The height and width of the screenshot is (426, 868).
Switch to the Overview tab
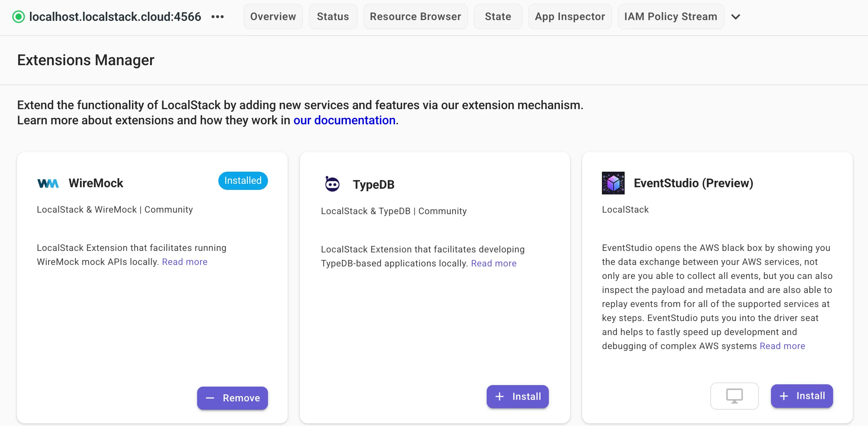(x=273, y=16)
